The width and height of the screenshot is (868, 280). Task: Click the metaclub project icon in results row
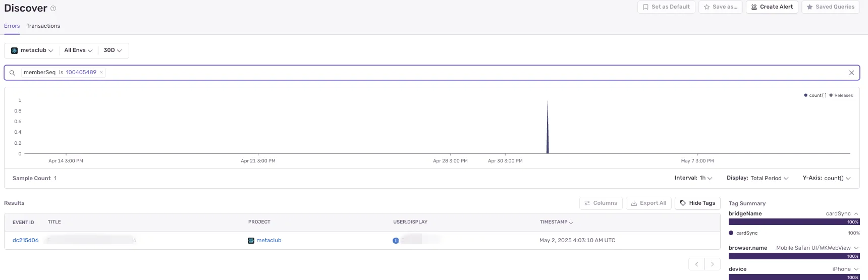(x=251, y=241)
